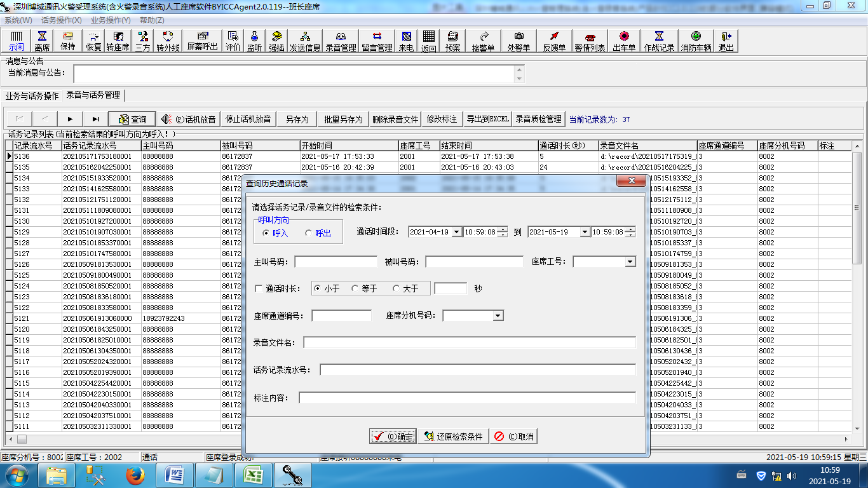The height and width of the screenshot is (488, 868).
Task: Click the 接警单 toolbar icon
Action: pyautogui.click(x=484, y=41)
